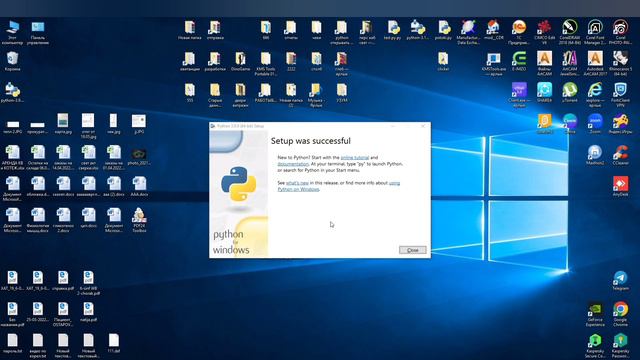The width and height of the screenshot is (640, 360).
Task: Select the E-IMZO desktop icon
Action: [519, 61]
